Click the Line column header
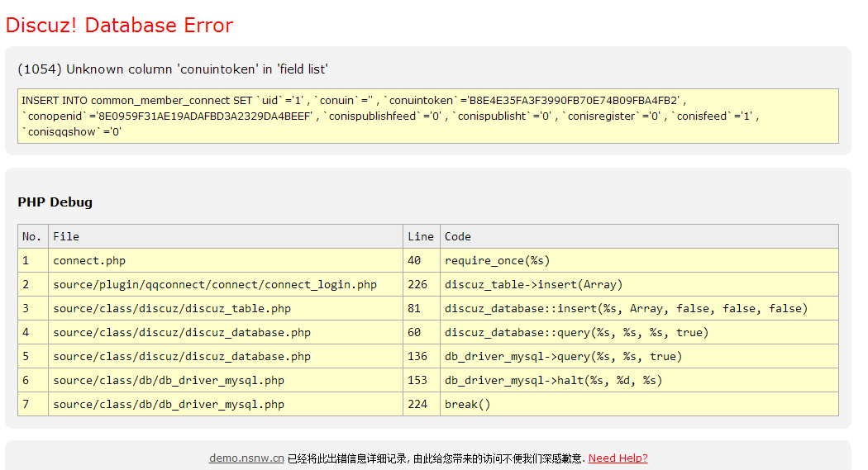 pos(422,237)
